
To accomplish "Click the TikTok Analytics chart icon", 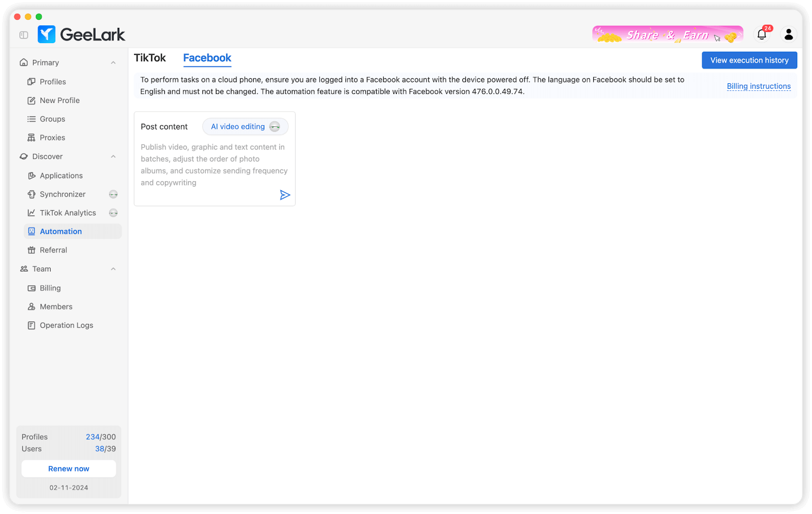I will [31, 213].
